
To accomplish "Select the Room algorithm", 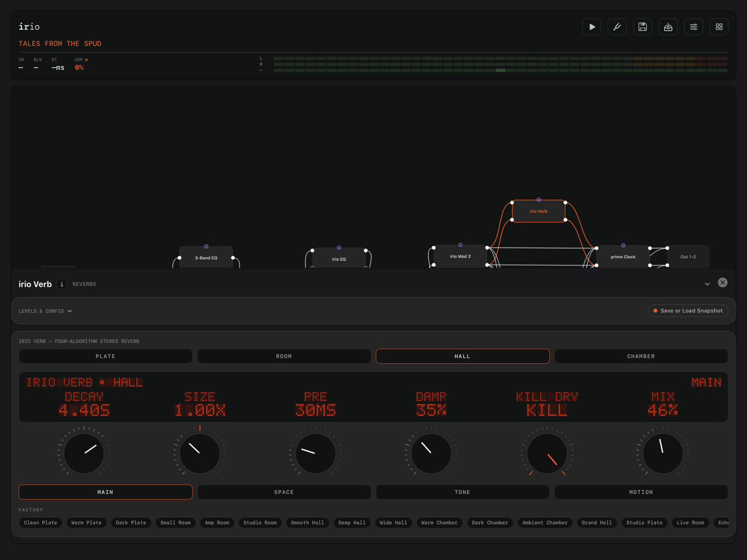I will 284,356.
